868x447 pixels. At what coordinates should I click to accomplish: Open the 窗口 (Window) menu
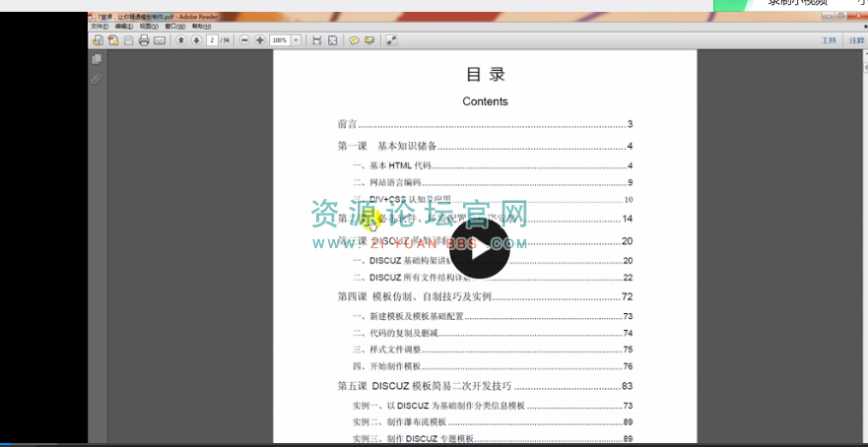[175, 26]
